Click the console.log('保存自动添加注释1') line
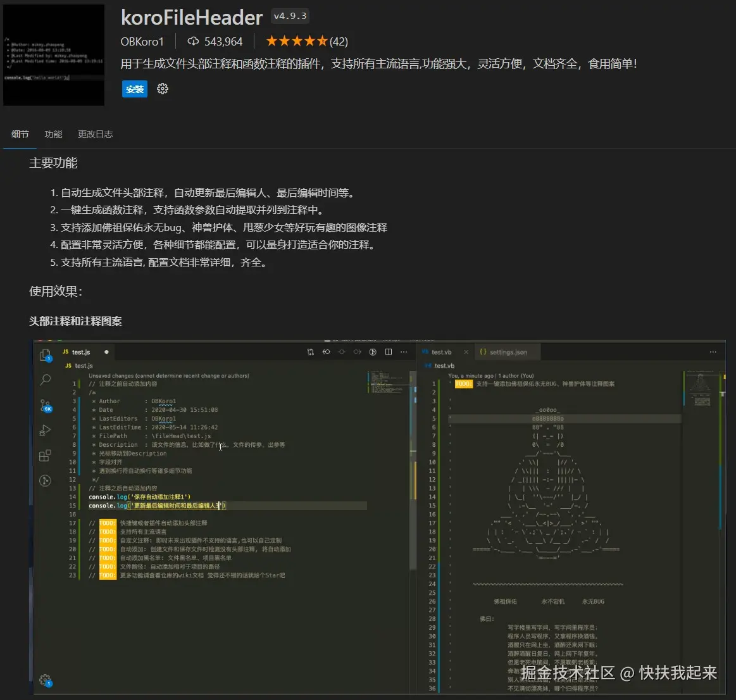 click(x=139, y=497)
